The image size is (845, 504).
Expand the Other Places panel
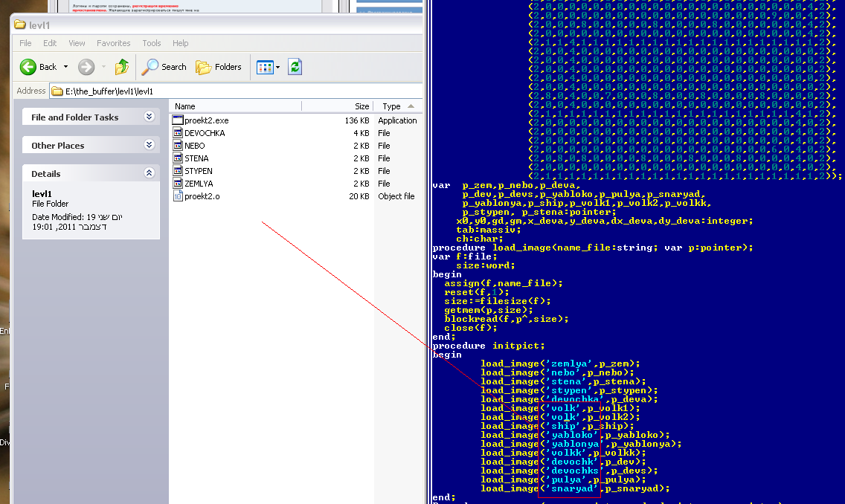[149, 145]
